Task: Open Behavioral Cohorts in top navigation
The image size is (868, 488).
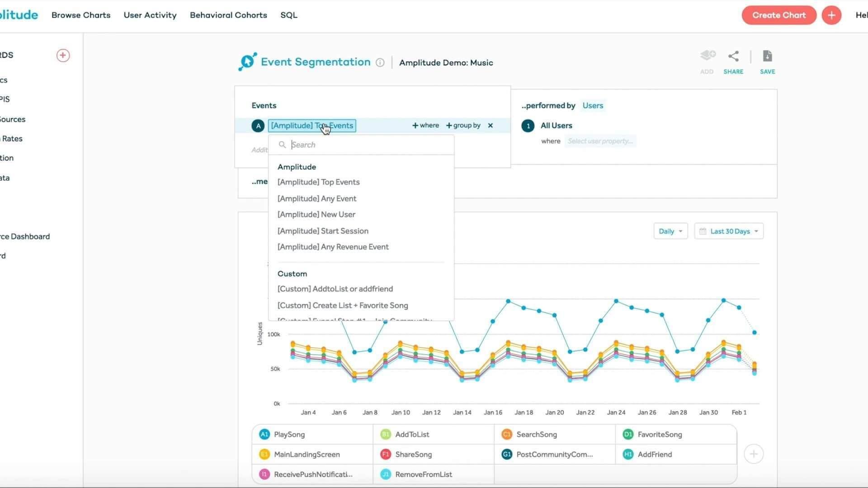Action: coord(228,15)
